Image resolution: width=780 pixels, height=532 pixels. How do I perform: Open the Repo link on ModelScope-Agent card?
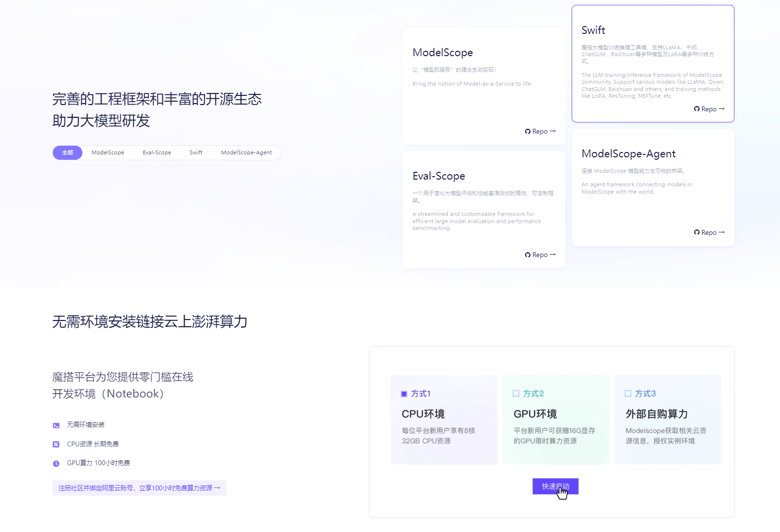click(709, 232)
